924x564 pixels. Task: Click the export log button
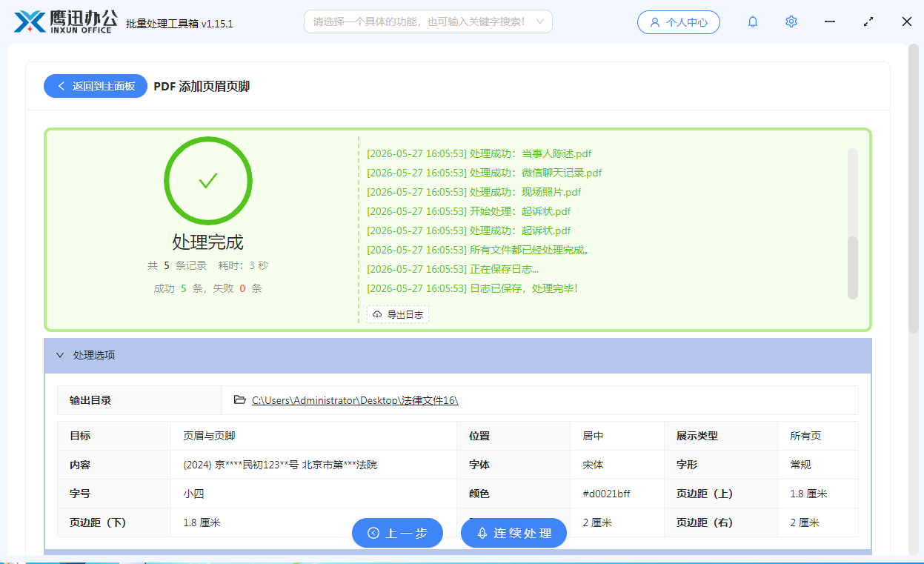[398, 314]
